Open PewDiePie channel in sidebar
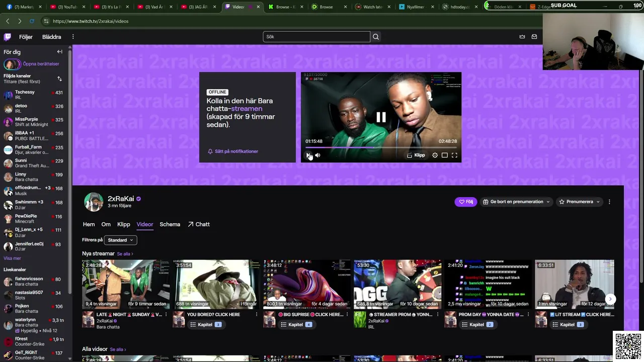The height and width of the screenshot is (362, 644). coord(33,219)
